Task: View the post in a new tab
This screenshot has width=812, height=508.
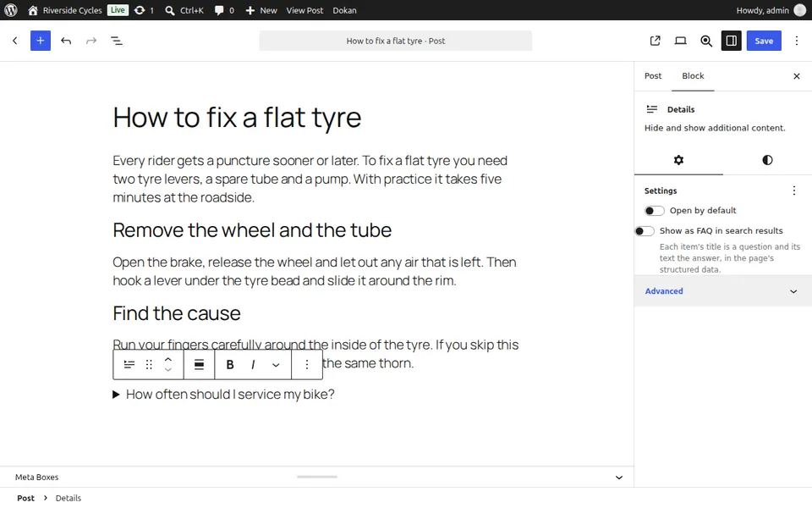Action: pyautogui.click(x=655, y=41)
